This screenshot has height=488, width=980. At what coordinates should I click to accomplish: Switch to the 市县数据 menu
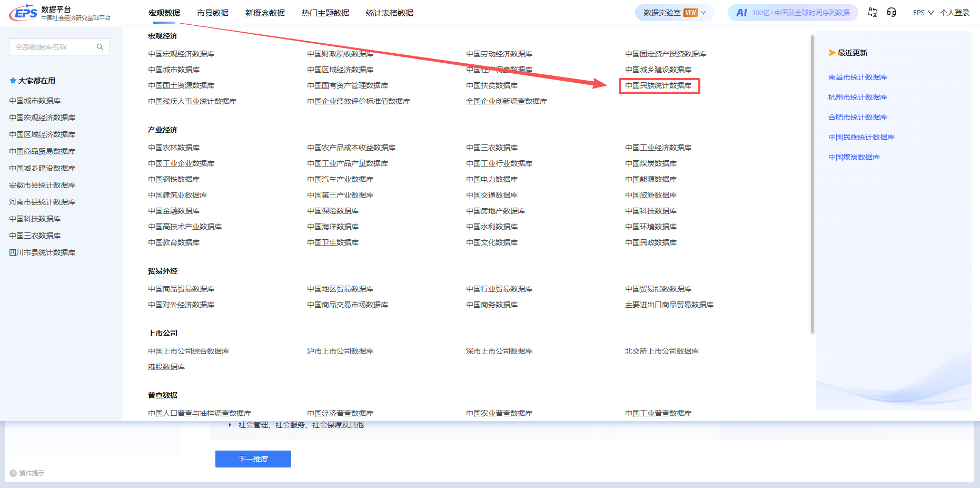(213, 12)
